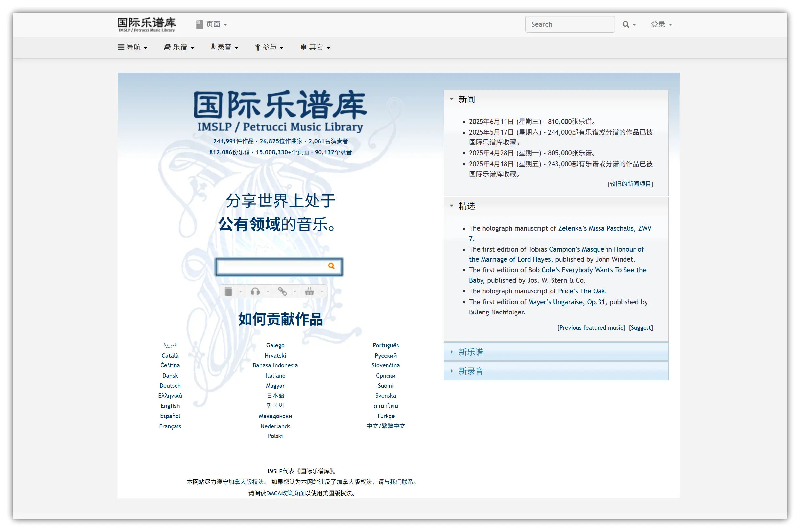
Task: Open the 页面 page menu in the header
Action: tap(211, 24)
